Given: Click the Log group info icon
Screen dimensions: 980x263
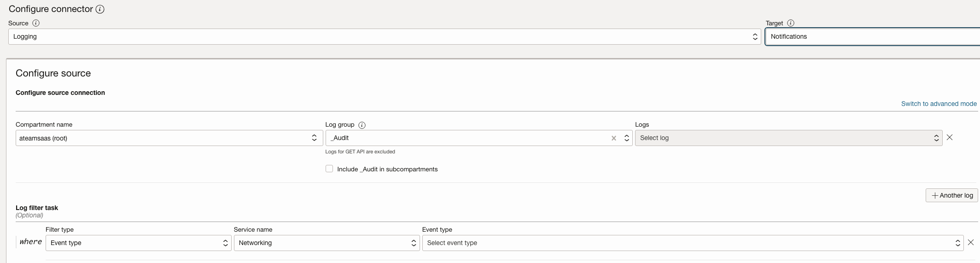Looking at the screenshot, I should [x=362, y=125].
